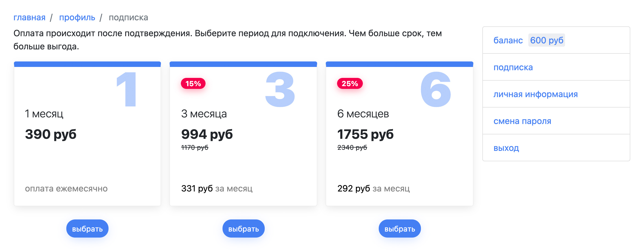Open смена пароля menu item
Viewport: 644px width, 251px height.
point(556,121)
